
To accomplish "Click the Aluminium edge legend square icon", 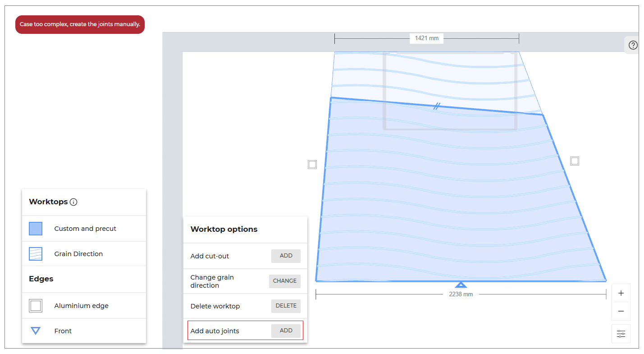I will click(x=36, y=306).
